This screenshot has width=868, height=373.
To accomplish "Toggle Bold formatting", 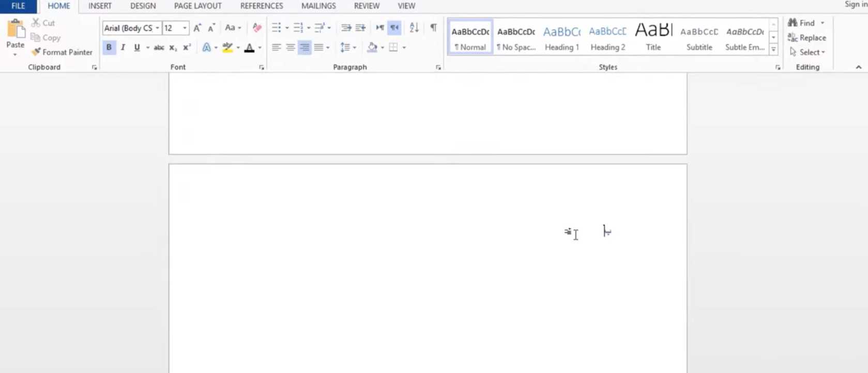I will [x=109, y=48].
